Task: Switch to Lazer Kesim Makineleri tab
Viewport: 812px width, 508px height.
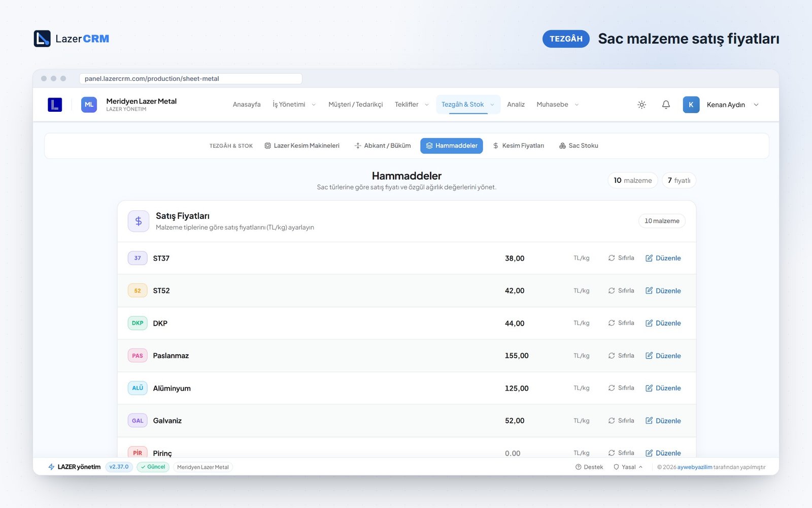Action: point(302,146)
